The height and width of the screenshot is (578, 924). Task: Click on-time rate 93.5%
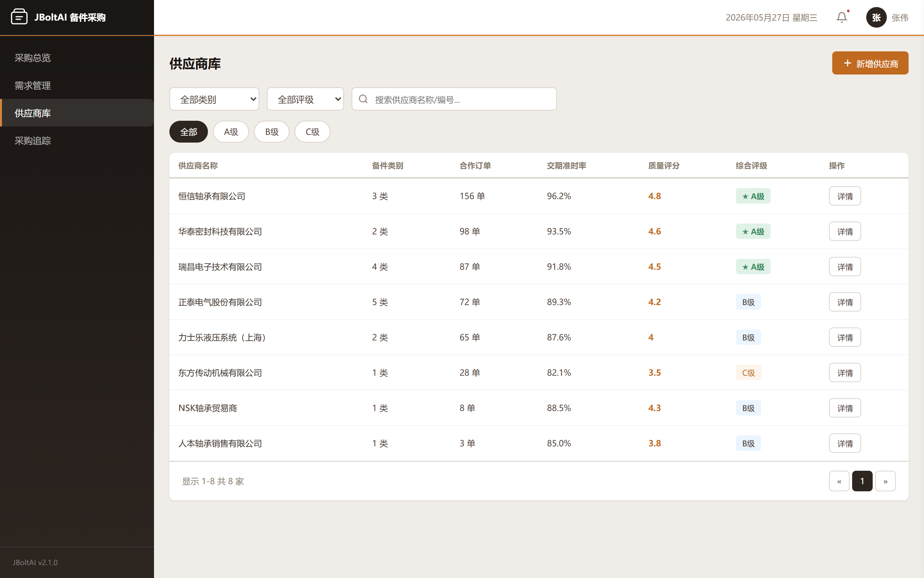tap(559, 231)
